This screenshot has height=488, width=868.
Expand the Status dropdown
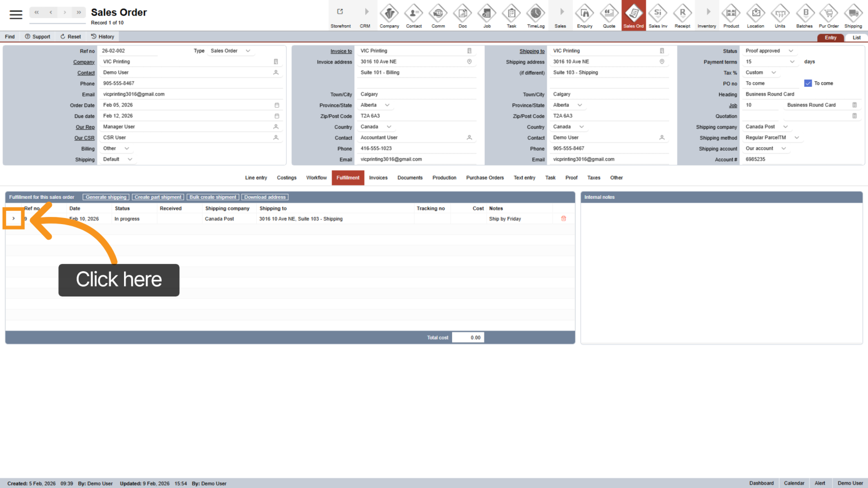(x=791, y=51)
